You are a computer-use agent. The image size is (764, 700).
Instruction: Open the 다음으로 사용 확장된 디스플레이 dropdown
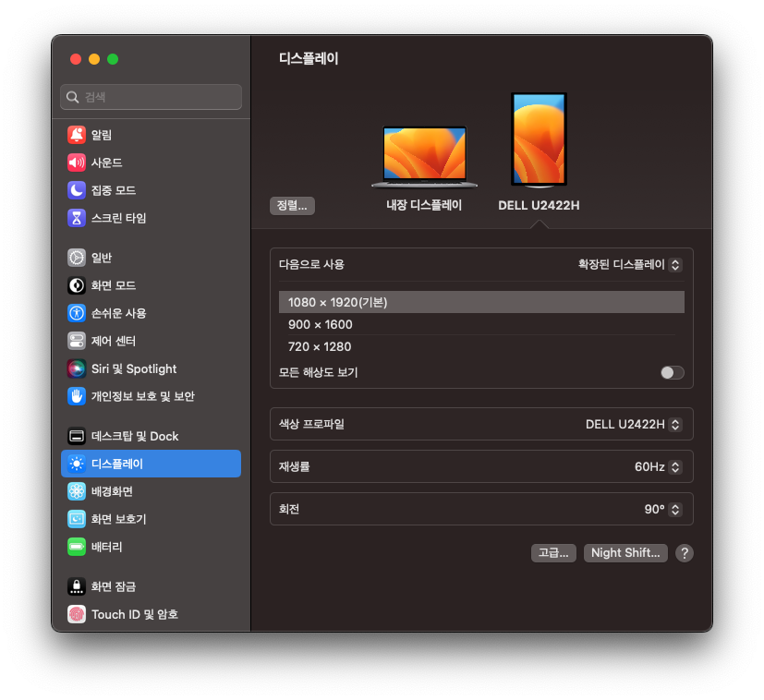click(630, 264)
